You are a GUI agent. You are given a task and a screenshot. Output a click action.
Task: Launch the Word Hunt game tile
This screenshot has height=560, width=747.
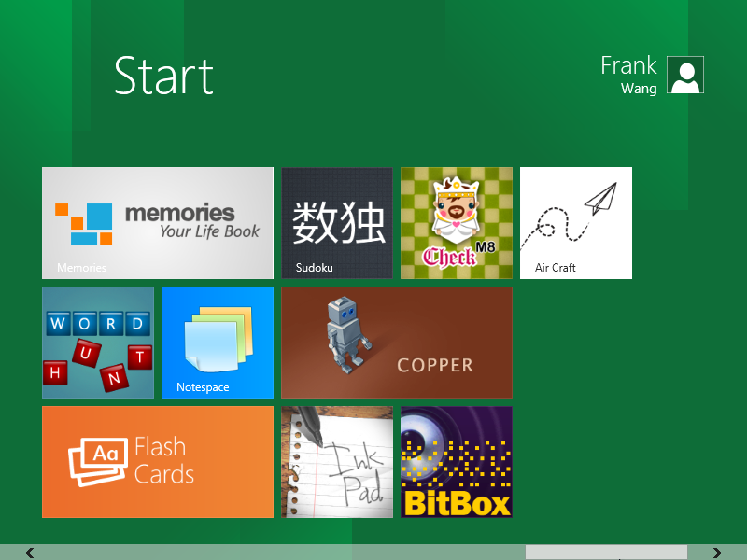click(98, 343)
